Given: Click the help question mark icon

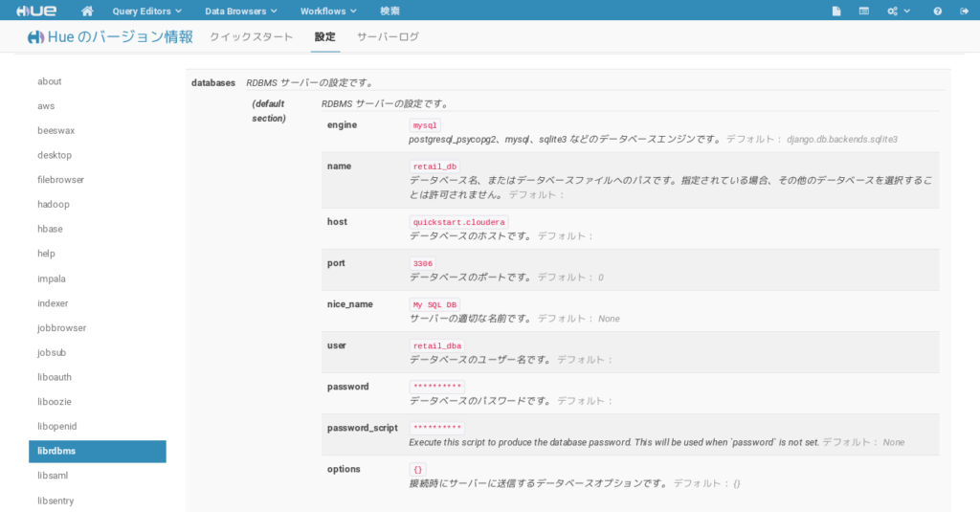Looking at the screenshot, I should [938, 11].
